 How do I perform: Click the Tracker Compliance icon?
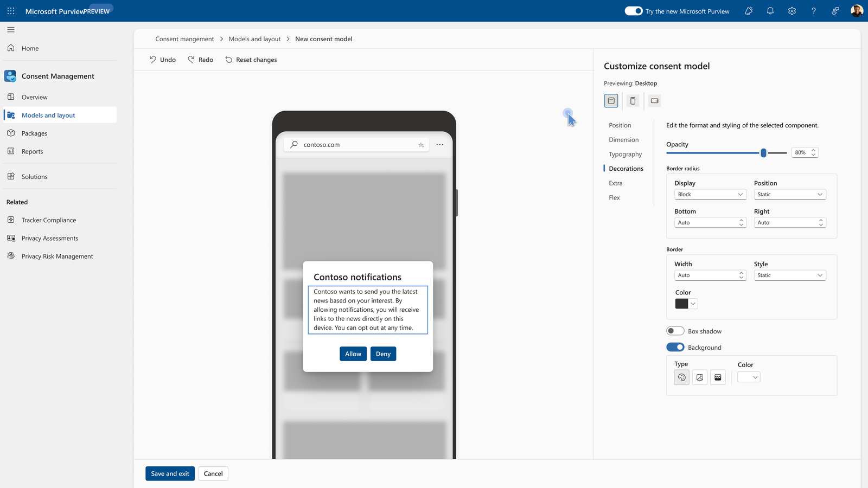point(11,220)
